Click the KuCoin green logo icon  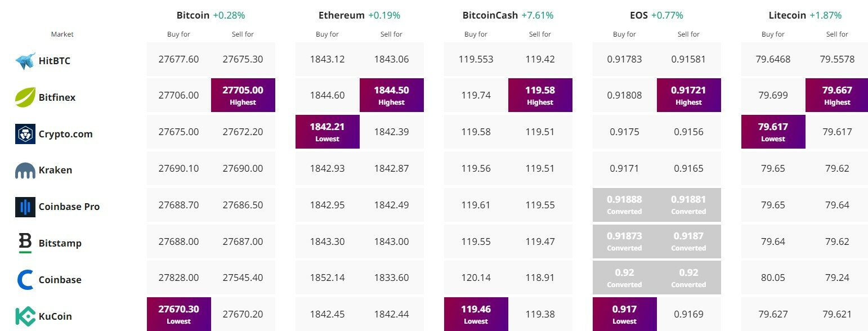(x=25, y=316)
